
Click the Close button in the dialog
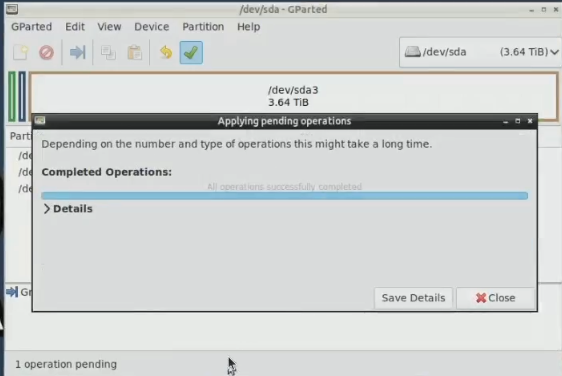(496, 298)
